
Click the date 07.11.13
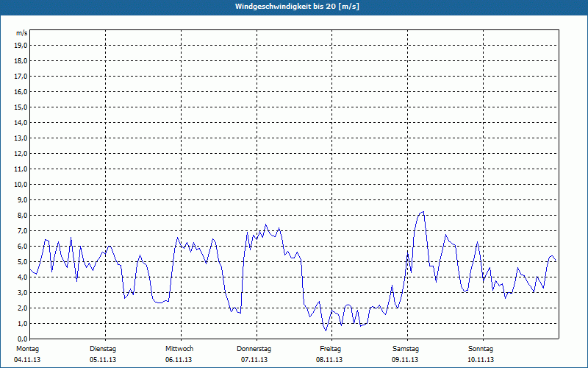pos(254,360)
